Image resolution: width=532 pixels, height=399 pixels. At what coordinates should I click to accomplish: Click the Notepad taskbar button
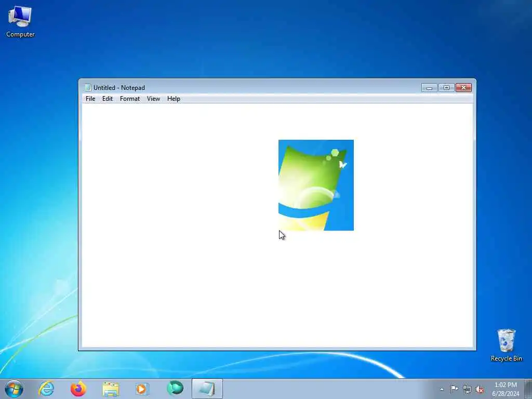pyautogui.click(x=207, y=389)
